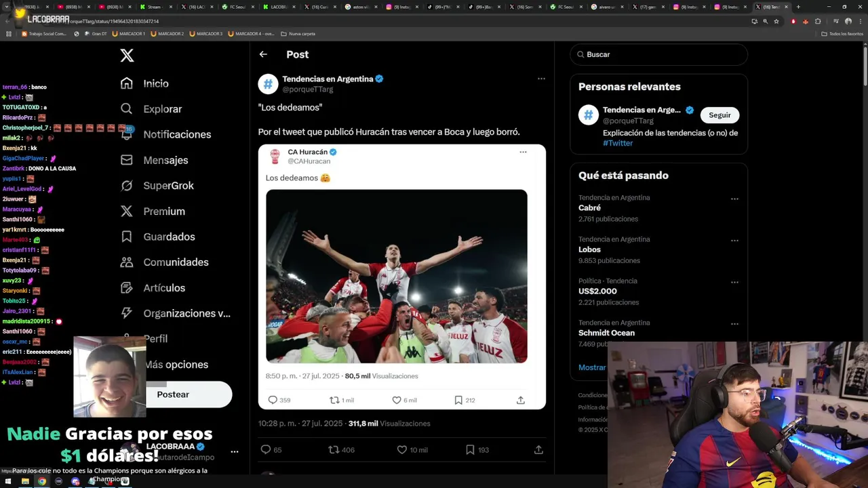Image resolution: width=868 pixels, height=488 pixels.
Task: Repost the quoted tweet showing 1 mil
Action: (342, 400)
